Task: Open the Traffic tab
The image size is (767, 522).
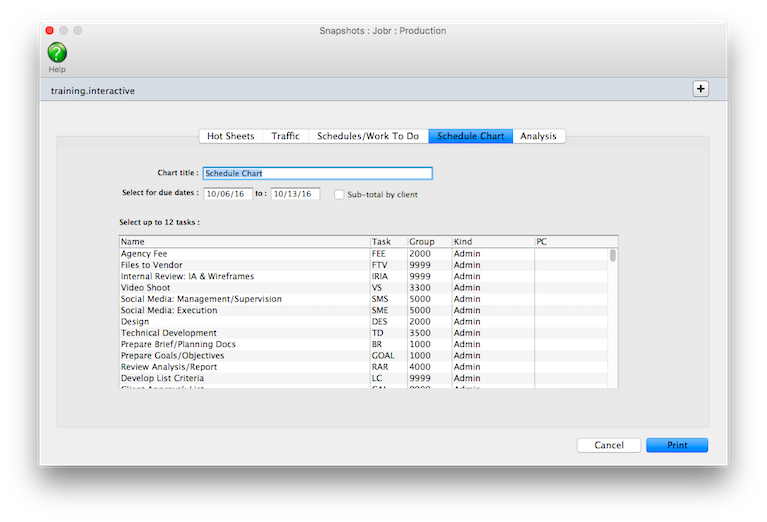Action: [285, 136]
